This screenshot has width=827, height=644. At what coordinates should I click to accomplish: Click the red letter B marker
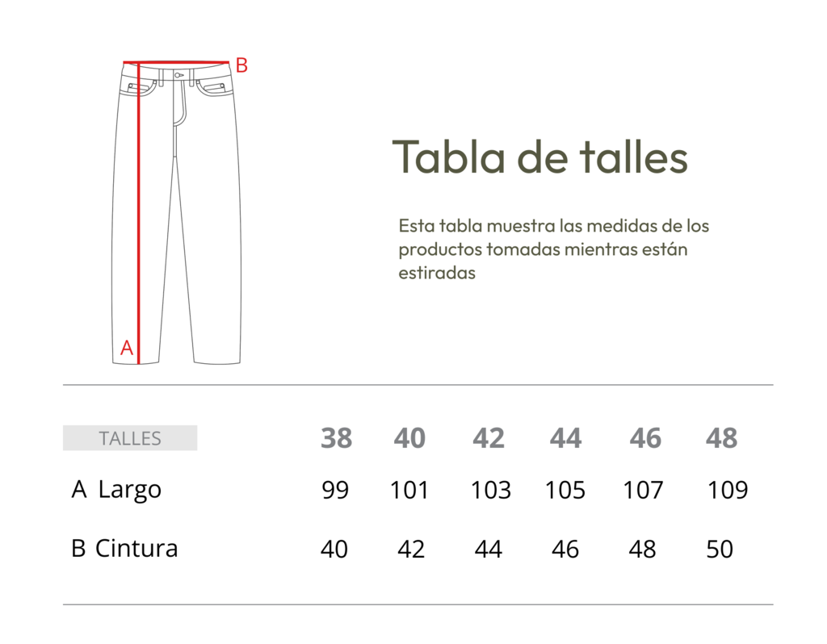click(241, 65)
